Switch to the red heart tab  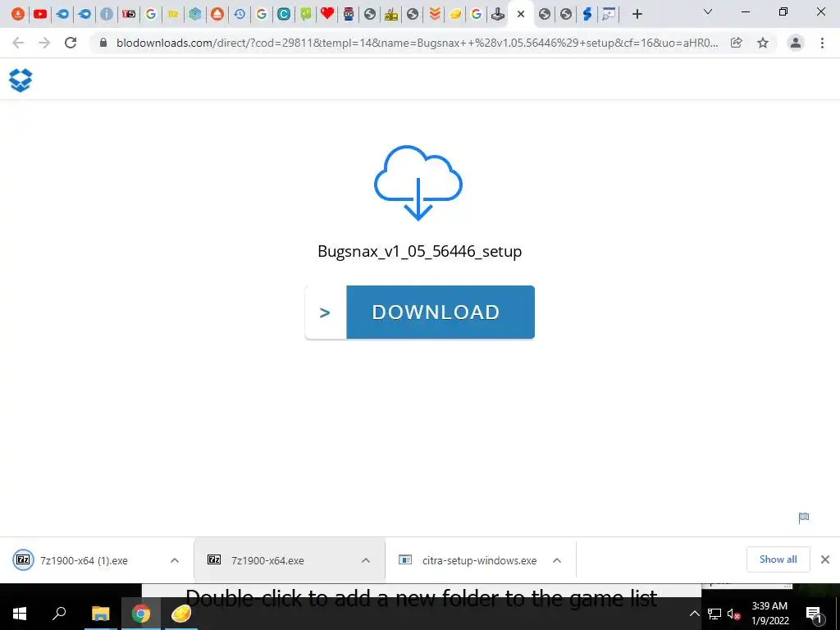[326, 14]
